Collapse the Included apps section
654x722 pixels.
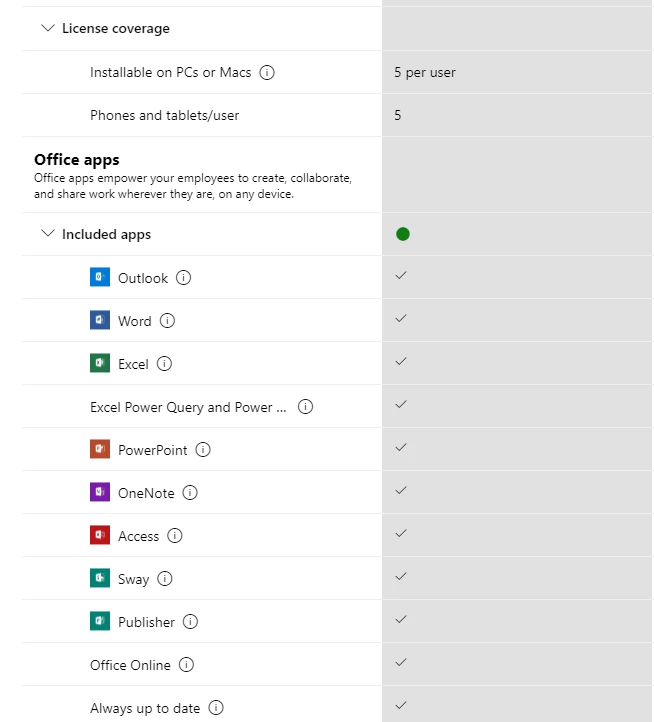coord(48,233)
